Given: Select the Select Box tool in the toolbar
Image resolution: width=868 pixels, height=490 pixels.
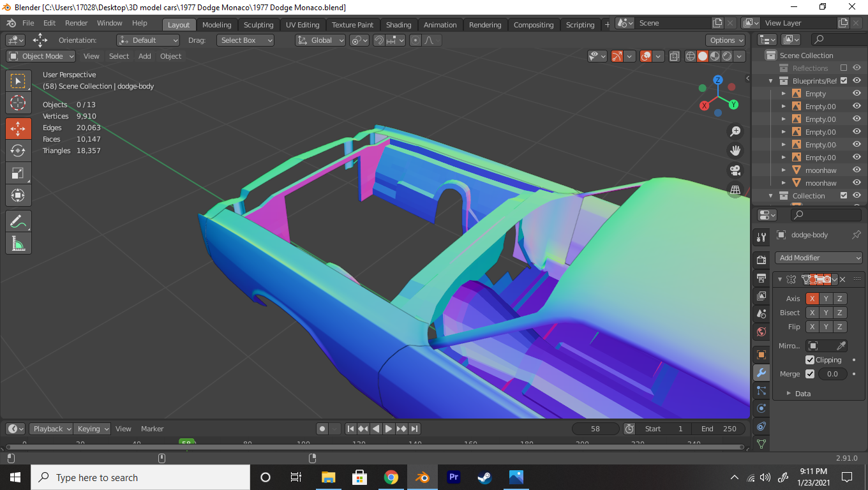Looking at the screenshot, I should point(18,81).
